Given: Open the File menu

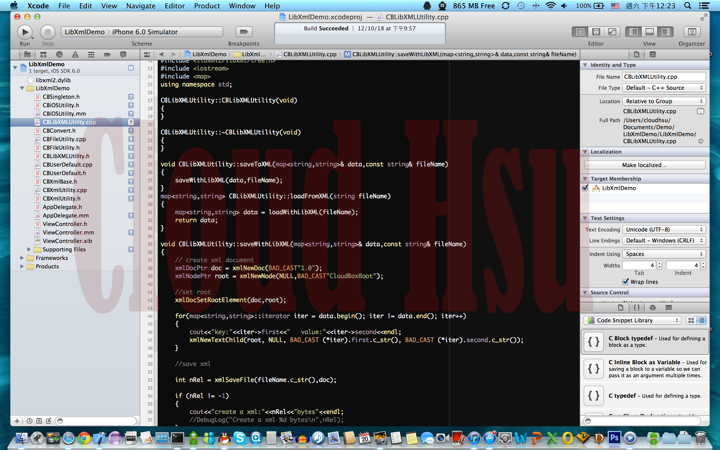Looking at the screenshot, I should [64, 6].
